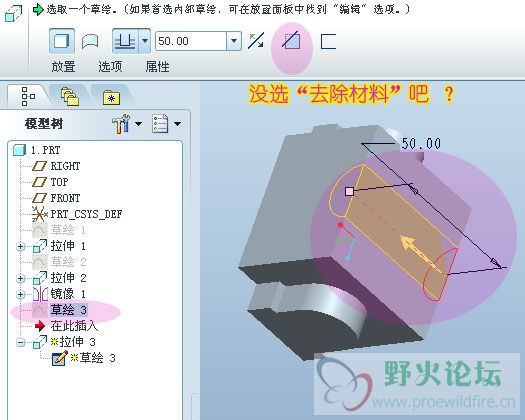Expand the 拉伸 1 feature node
The width and height of the screenshot is (525, 420).
[20, 247]
